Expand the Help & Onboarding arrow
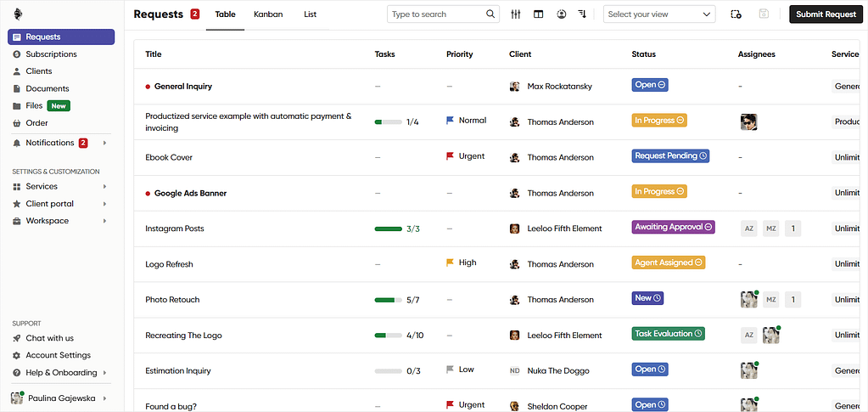This screenshot has width=868, height=412. 104,373
